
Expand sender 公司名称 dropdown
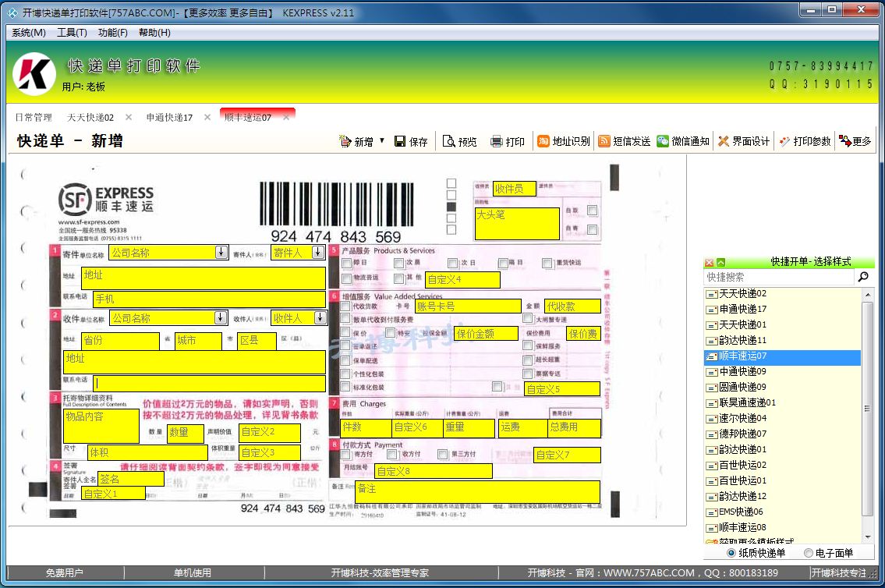coord(221,252)
